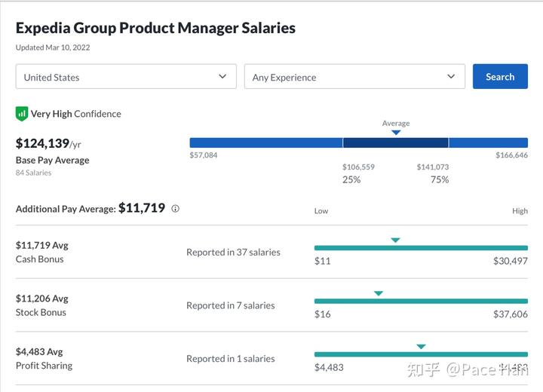Click the $106,559 25th percentile value
The height and width of the screenshot is (392, 543).
click(358, 167)
